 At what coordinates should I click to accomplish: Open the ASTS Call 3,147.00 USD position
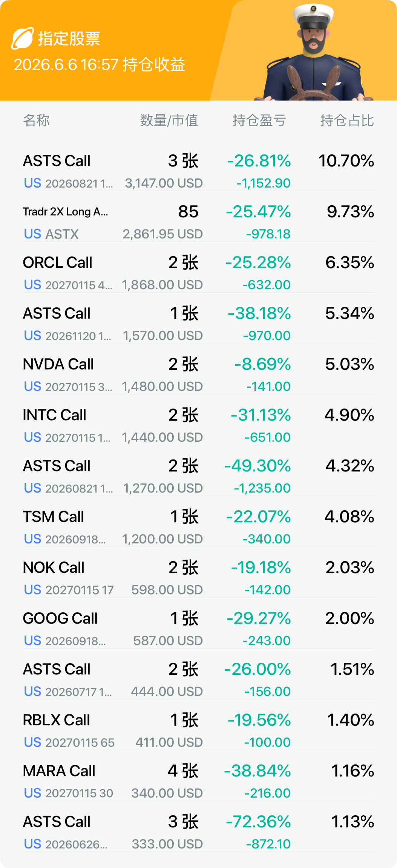click(x=198, y=171)
